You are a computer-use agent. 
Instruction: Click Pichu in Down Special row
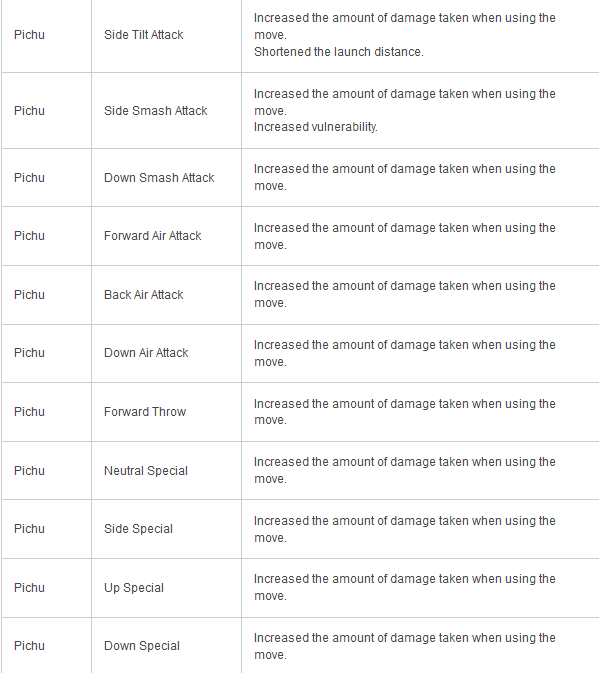click(29, 646)
